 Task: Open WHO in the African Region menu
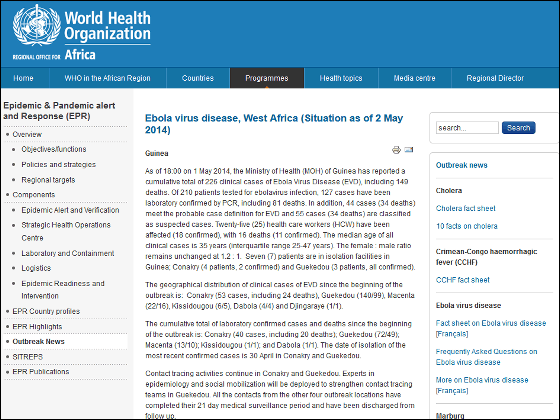[108, 78]
